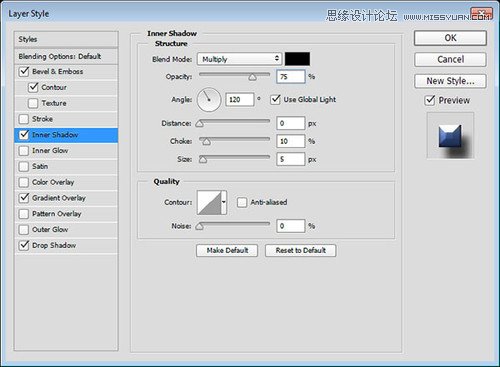Enable the Texture checkbox
The height and width of the screenshot is (367, 500).
pyautogui.click(x=33, y=103)
